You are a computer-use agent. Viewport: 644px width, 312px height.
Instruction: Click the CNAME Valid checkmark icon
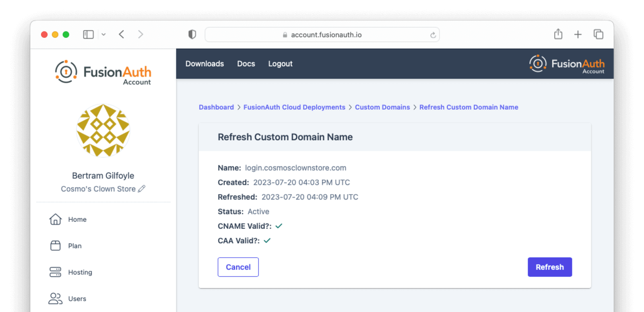[x=279, y=226]
